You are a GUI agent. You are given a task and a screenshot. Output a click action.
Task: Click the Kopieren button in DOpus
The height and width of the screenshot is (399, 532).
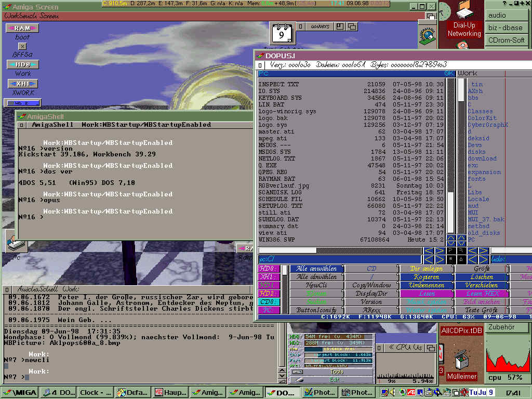[427, 277]
